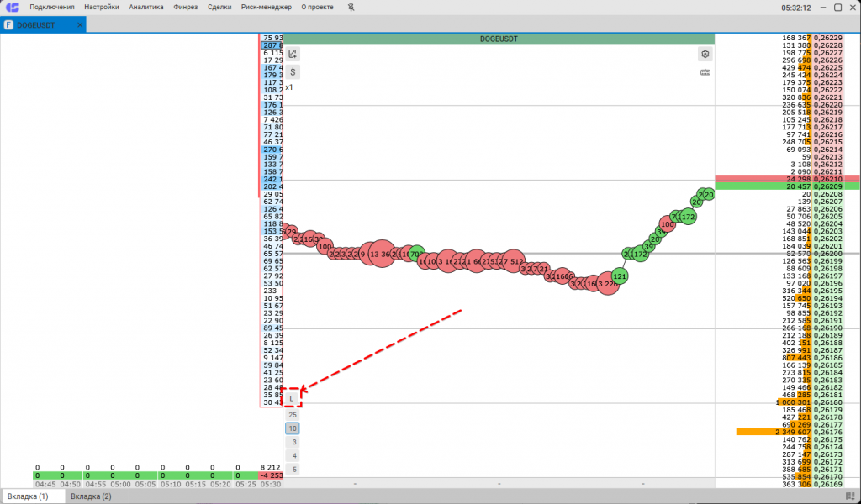Open chart settings via the gear icon
861x504 pixels.
coord(705,54)
